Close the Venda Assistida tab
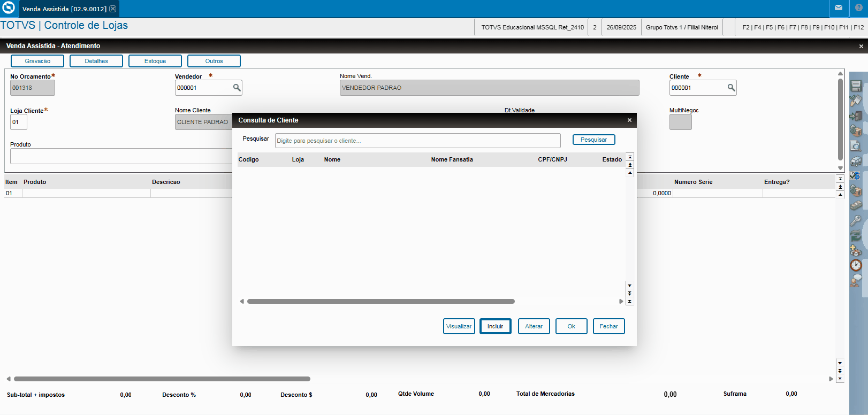Screen dimensions: 868x415 point(113,9)
